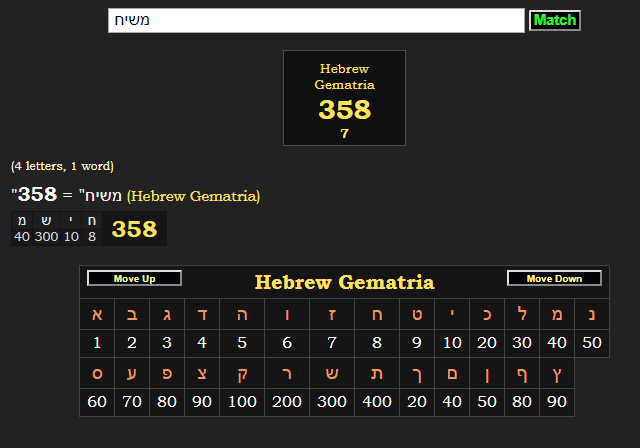This screenshot has height=448, width=640.
Task: Select the letter Tav (ת) cell
Action: pyautogui.click(x=375, y=374)
